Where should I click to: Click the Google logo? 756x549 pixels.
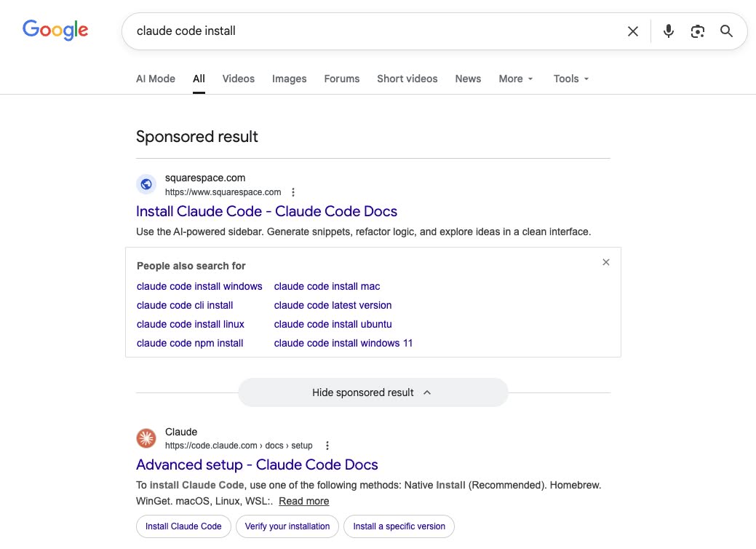point(55,30)
